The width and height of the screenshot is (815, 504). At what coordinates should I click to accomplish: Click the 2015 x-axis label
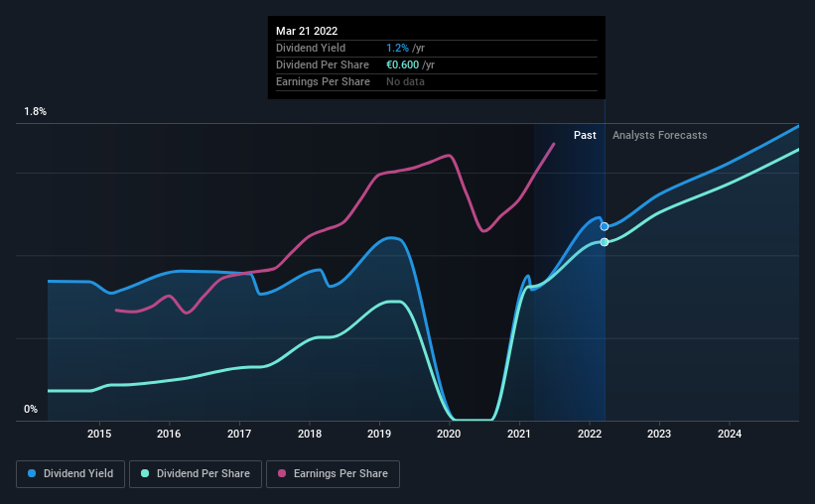click(99, 434)
